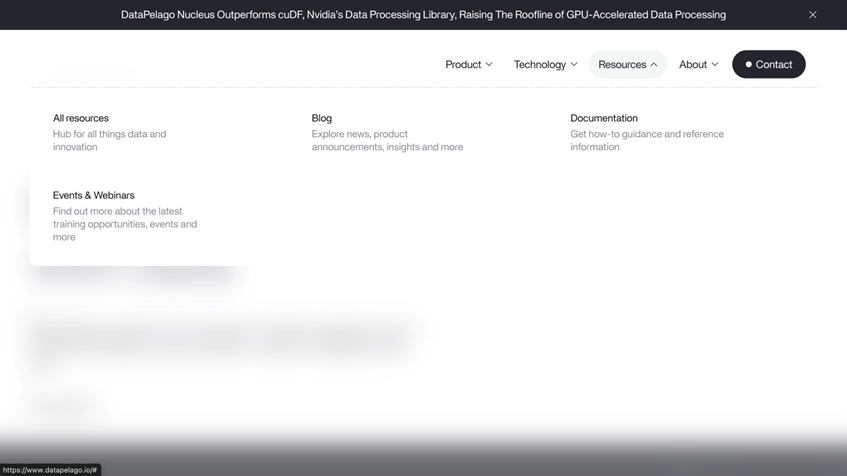Open the About menu label

(x=692, y=65)
